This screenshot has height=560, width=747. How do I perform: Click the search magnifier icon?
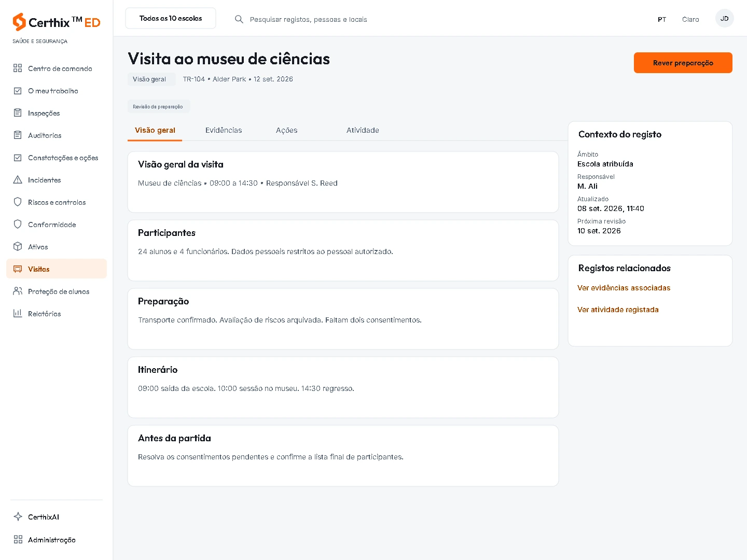click(x=239, y=19)
